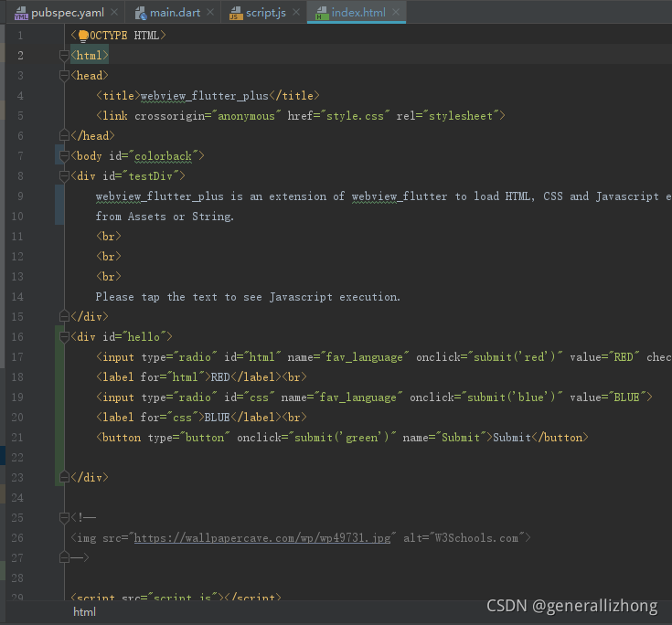Click the "anonymous" crossorigin value on line 5
Image resolution: width=672 pixels, height=625 pixels.
pyautogui.click(x=249, y=116)
